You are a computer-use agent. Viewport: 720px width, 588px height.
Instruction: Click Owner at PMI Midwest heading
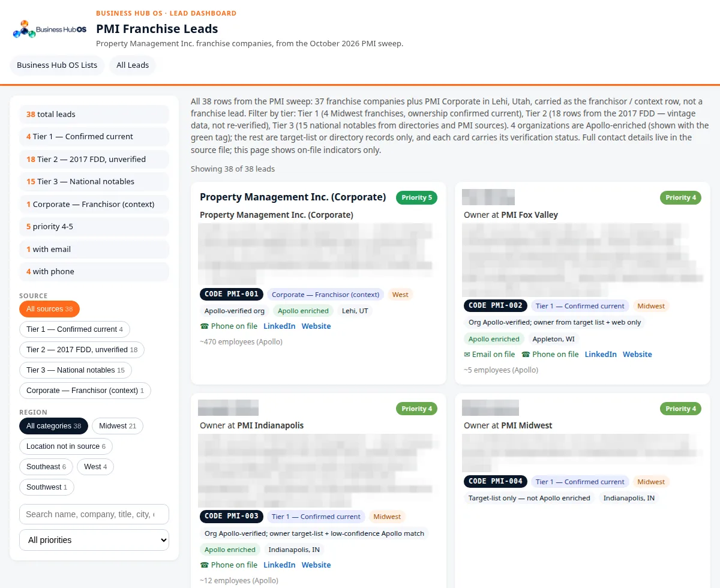[508, 425]
